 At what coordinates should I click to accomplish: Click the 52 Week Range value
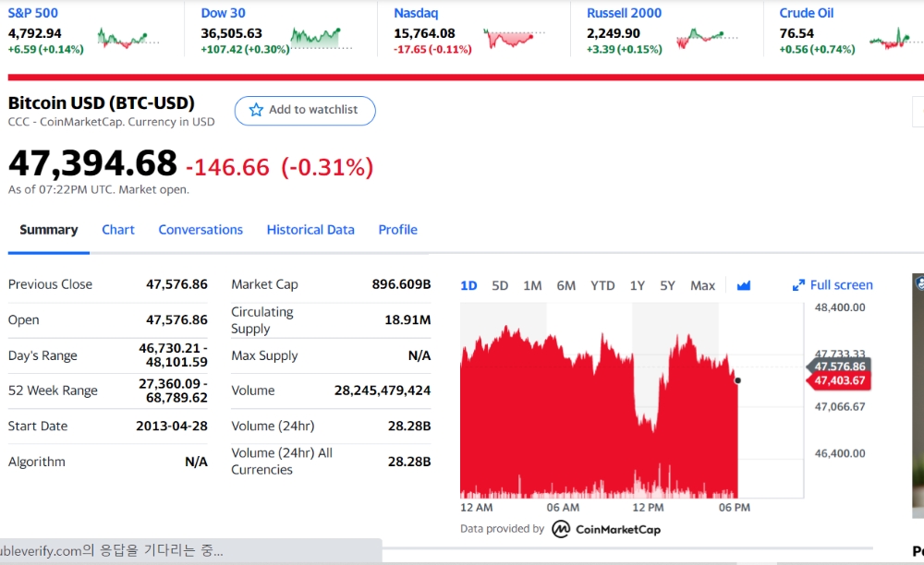pos(174,391)
